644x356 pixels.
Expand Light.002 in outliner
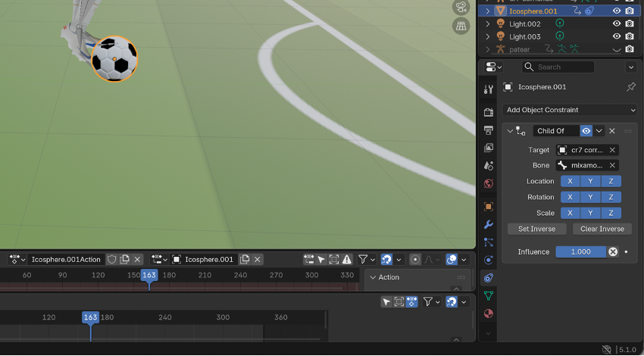click(x=487, y=23)
